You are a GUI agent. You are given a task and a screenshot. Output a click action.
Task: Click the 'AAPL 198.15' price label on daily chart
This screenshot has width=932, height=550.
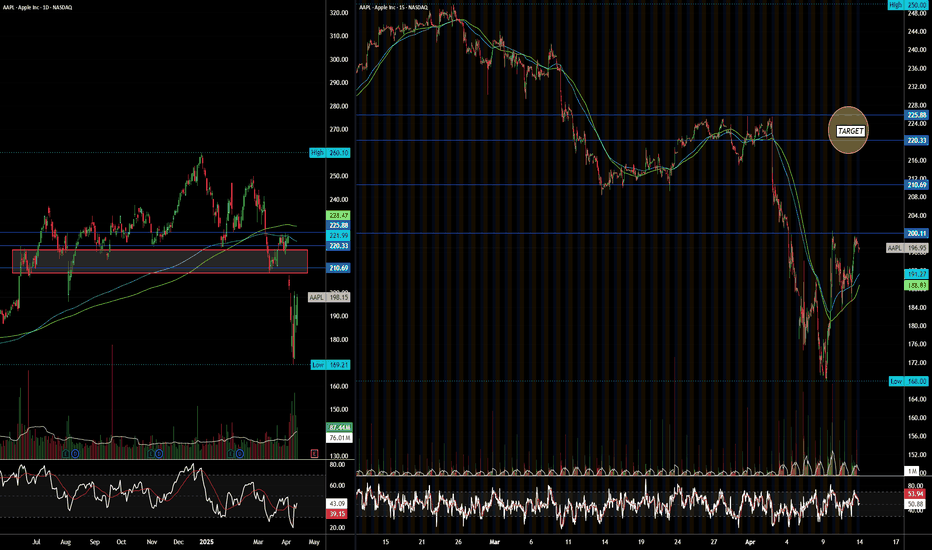329,297
